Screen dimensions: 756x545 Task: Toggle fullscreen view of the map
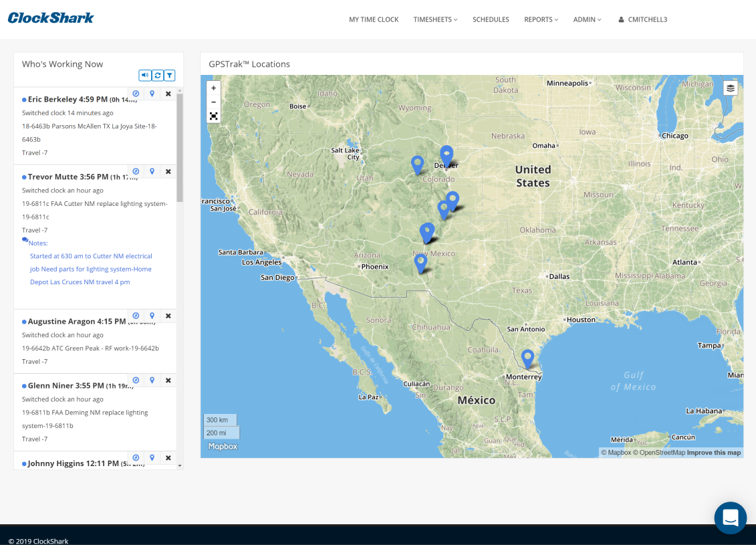pyautogui.click(x=214, y=116)
